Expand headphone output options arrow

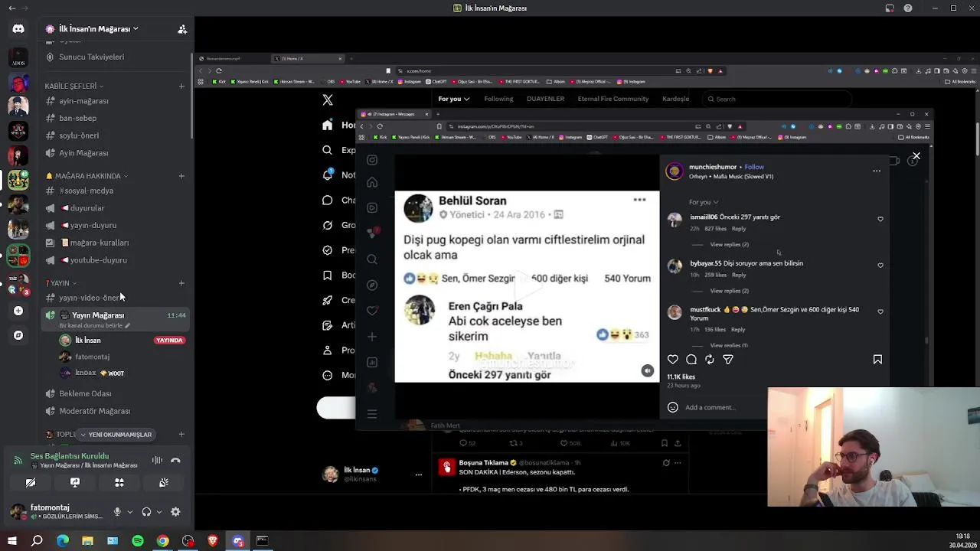[x=158, y=512]
